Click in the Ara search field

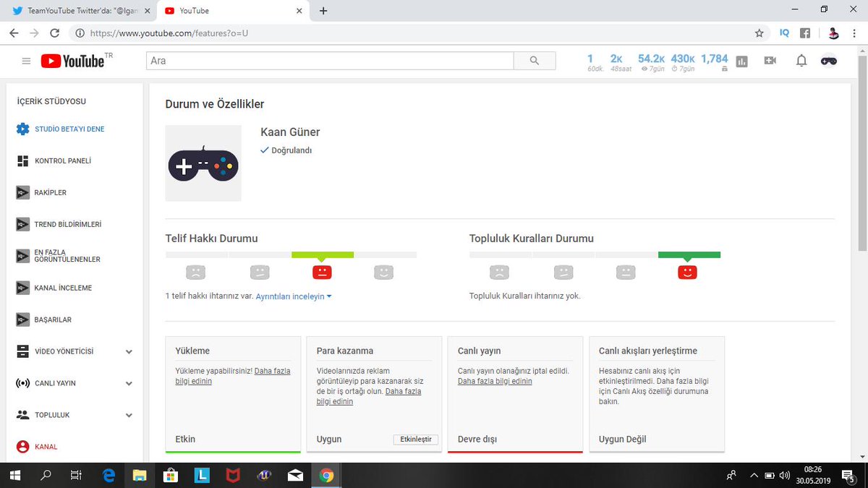pyautogui.click(x=330, y=61)
